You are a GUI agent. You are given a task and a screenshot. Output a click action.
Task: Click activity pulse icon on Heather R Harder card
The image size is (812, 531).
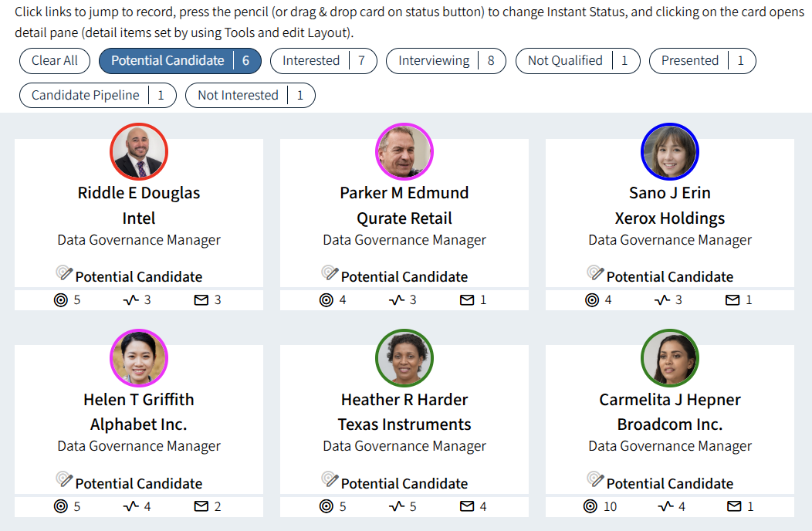coord(397,506)
